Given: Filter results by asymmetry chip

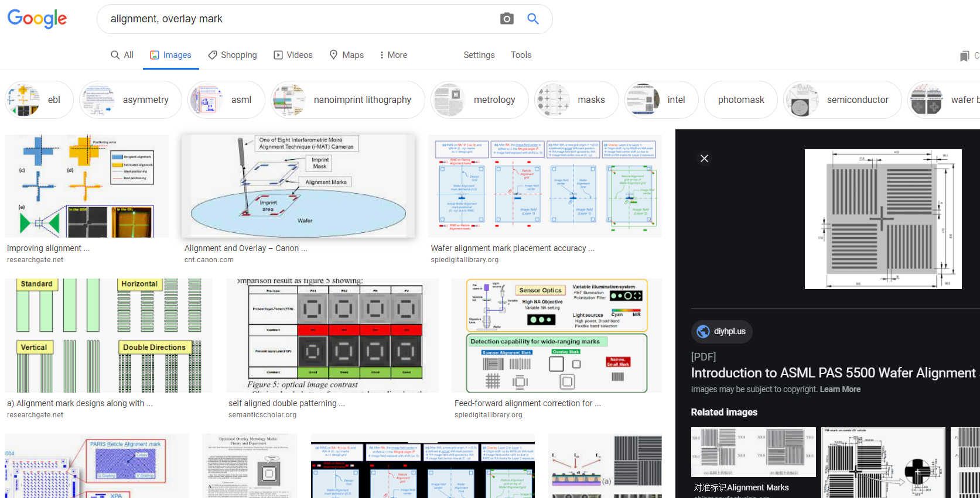Looking at the screenshot, I should point(131,100).
